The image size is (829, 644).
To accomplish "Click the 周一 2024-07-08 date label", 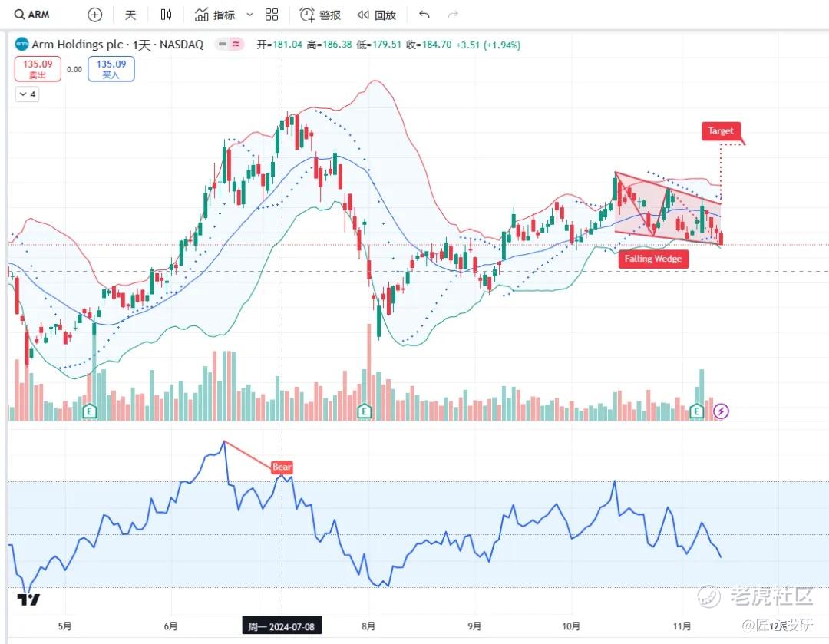I will (x=281, y=626).
